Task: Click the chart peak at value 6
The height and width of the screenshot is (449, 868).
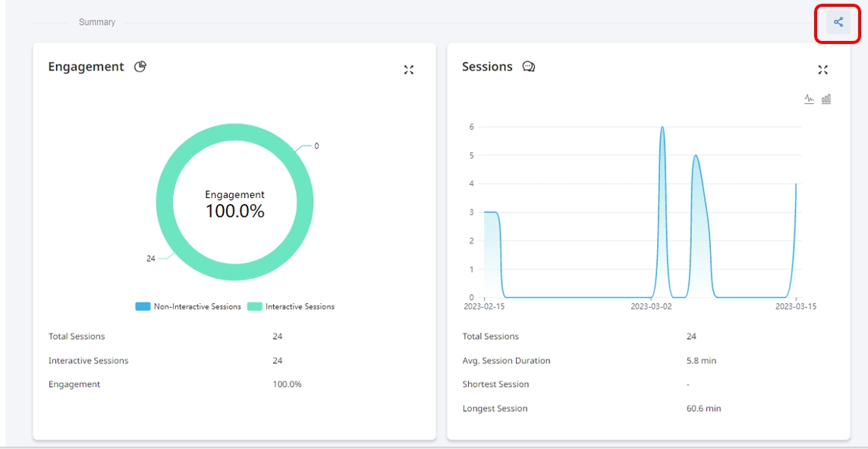Action: (x=662, y=127)
